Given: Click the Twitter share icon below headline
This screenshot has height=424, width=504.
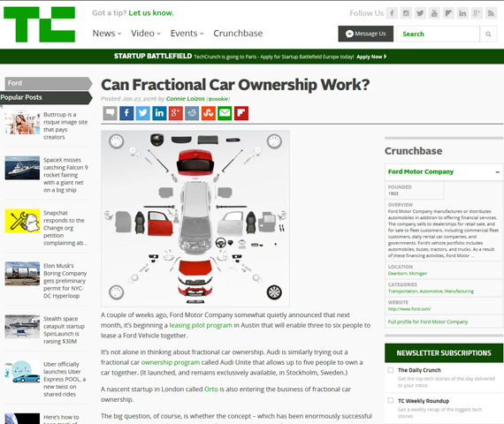Looking at the screenshot, I should click(x=143, y=113).
